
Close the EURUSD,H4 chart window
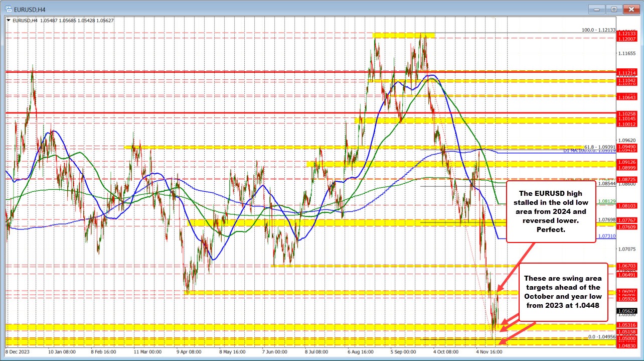point(630,9)
